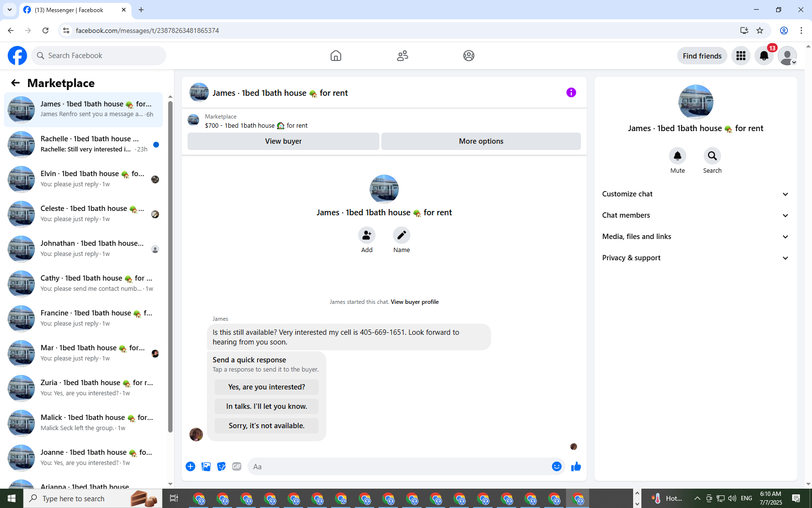Image resolution: width=812 pixels, height=508 pixels.
Task: Open Mar's rental conversation
Action: [84, 354]
